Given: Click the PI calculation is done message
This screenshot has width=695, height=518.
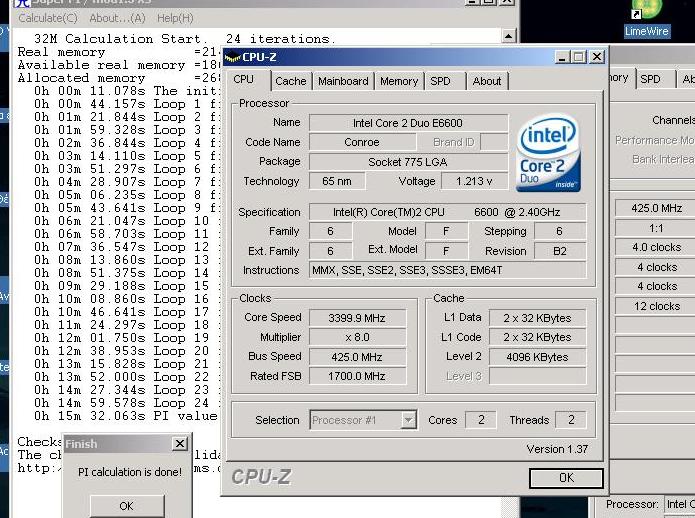Looking at the screenshot, I should point(130,472).
